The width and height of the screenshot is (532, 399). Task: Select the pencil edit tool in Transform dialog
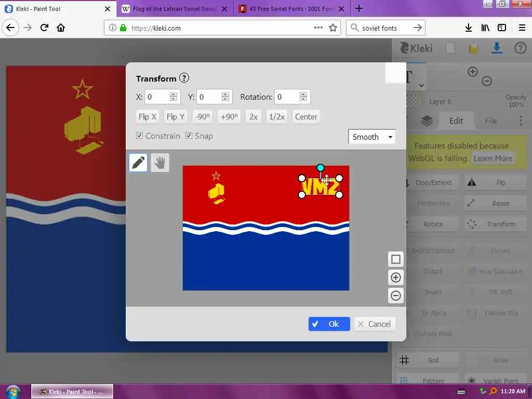pos(138,163)
